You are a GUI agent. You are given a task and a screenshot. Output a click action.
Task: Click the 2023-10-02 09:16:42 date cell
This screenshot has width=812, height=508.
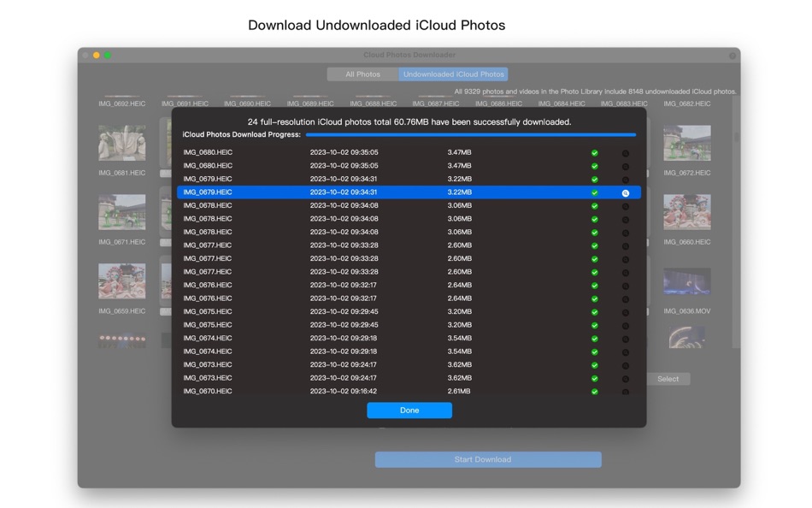coord(344,392)
